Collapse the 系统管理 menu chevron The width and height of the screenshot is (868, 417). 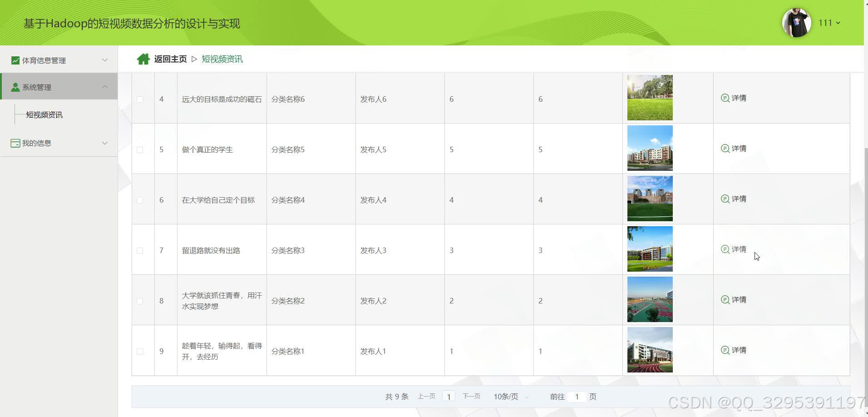click(x=105, y=87)
